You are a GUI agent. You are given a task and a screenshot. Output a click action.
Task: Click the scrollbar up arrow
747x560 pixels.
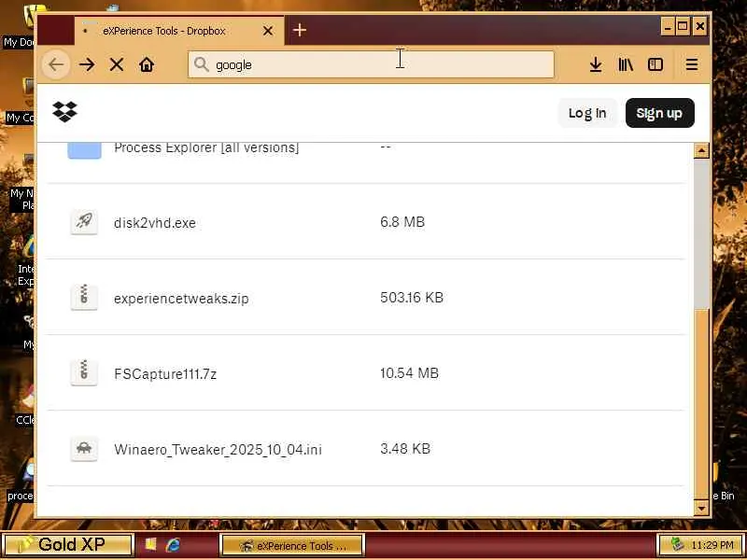pos(701,150)
